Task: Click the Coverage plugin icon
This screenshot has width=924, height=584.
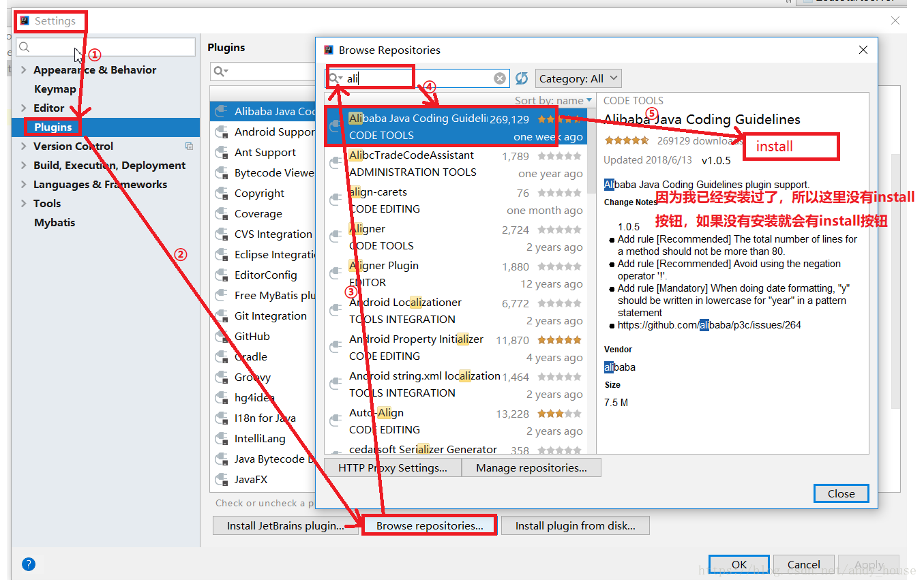Action: 221,214
